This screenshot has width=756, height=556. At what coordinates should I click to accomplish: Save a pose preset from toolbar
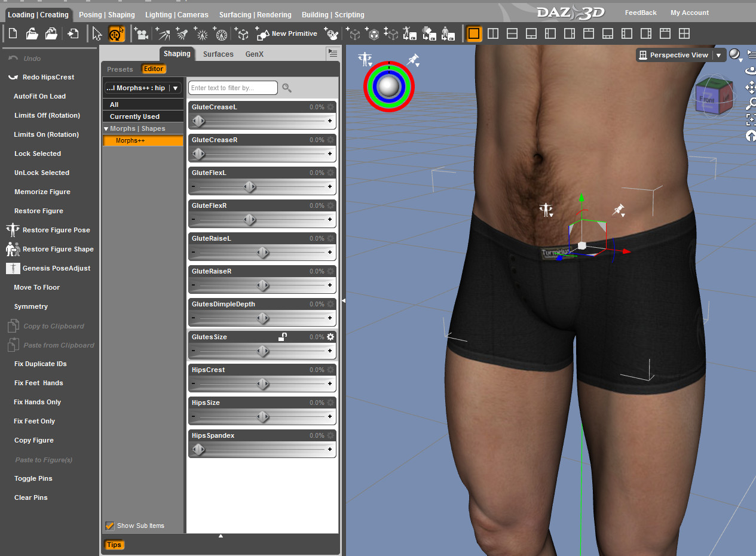(409, 33)
